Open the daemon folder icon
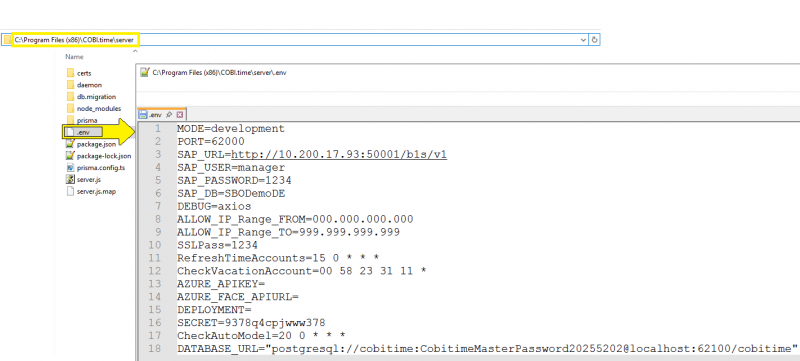Image resolution: width=800 pixels, height=361 pixels. coord(70,85)
